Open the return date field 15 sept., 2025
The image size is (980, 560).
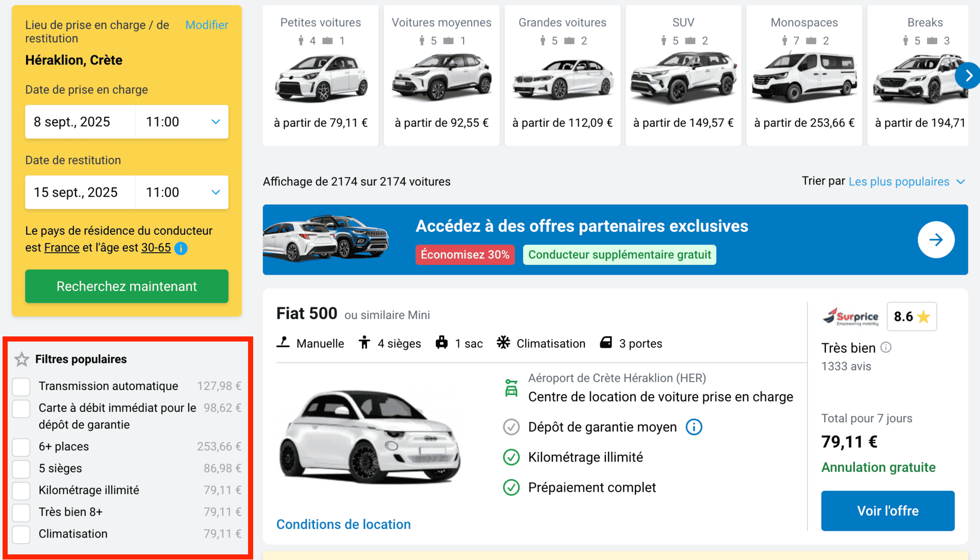click(x=80, y=192)
